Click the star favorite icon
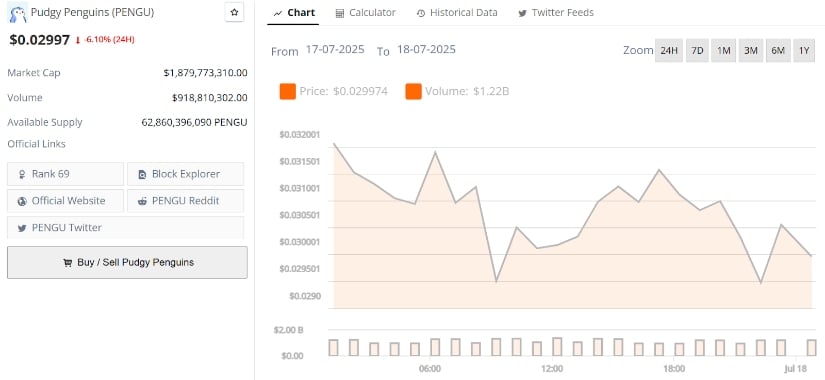 pos(234,13)
